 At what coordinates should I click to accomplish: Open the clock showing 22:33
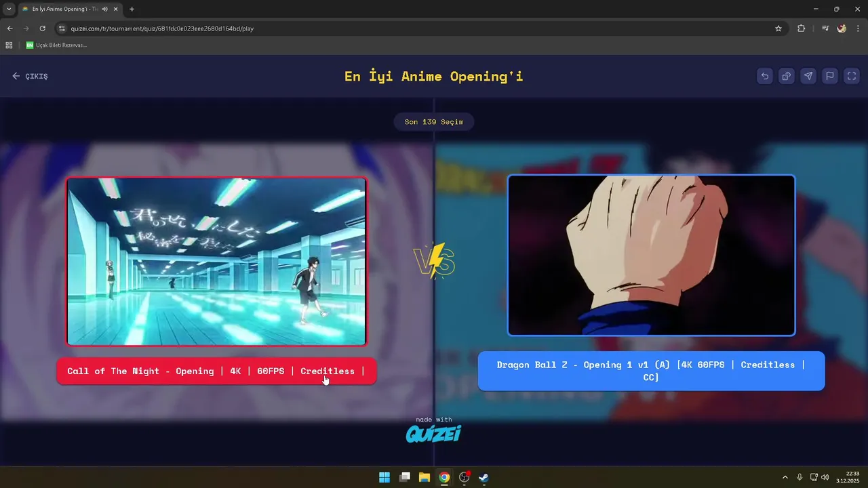click(x=848, y=477)
